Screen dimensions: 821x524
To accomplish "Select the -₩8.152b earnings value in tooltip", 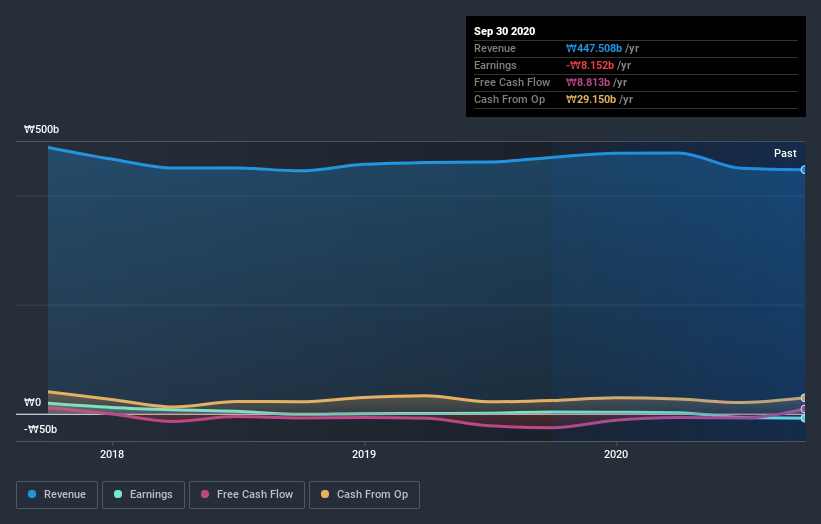I will [x=590, y=65].
